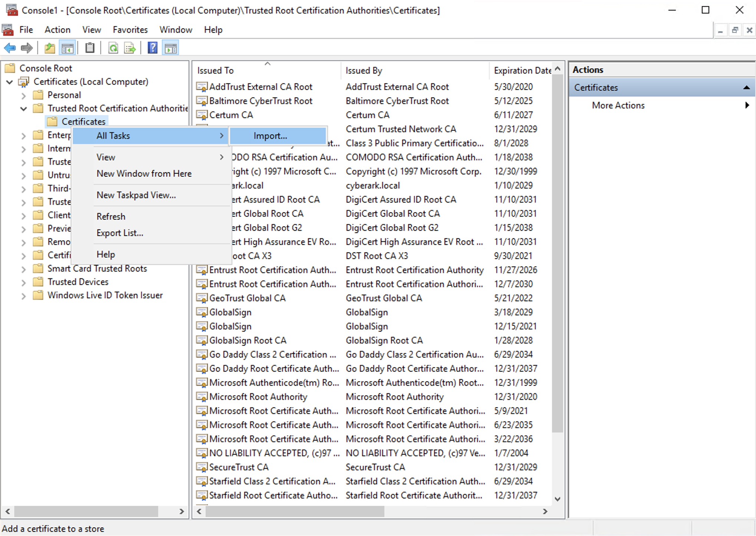The height and width of the screenshot is (536, 756).
Task: Select All Tasks in context menu
Action: 150,136
